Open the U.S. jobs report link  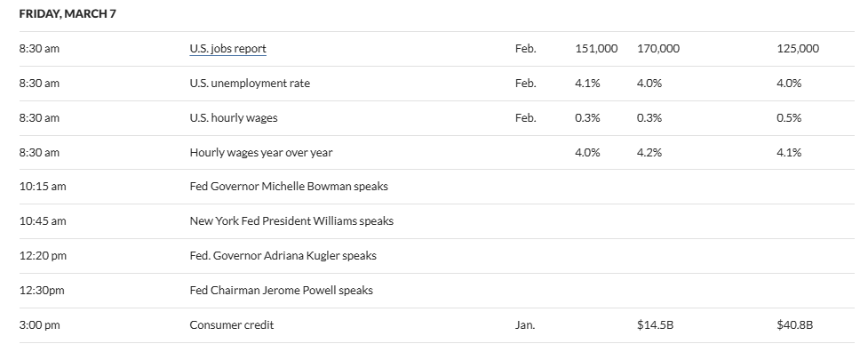click(228, 49)
